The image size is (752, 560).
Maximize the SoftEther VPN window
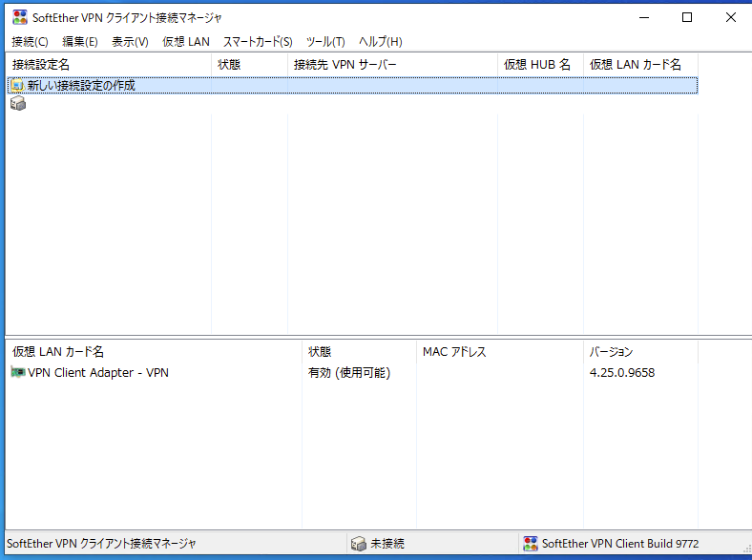click(687, 17)
